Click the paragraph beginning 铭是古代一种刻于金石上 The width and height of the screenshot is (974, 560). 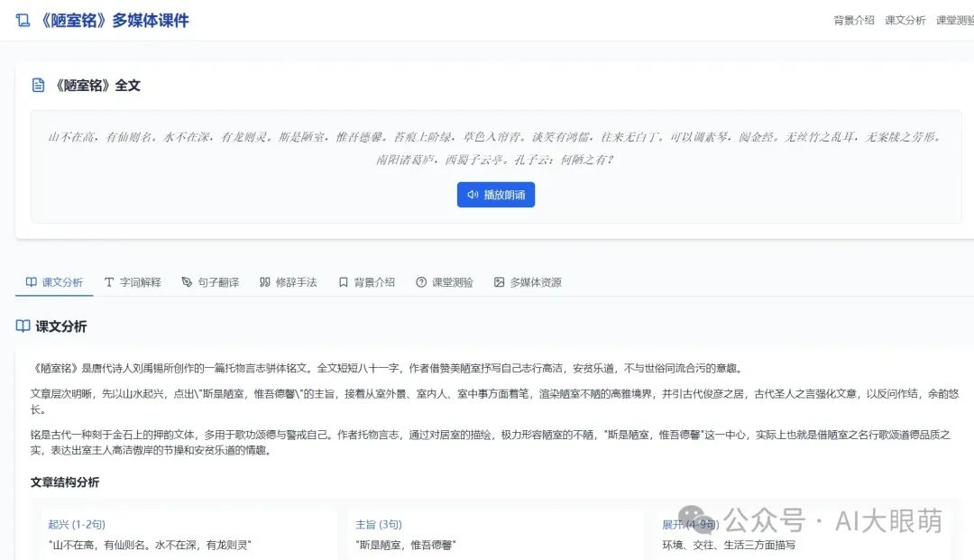[491, 442]
